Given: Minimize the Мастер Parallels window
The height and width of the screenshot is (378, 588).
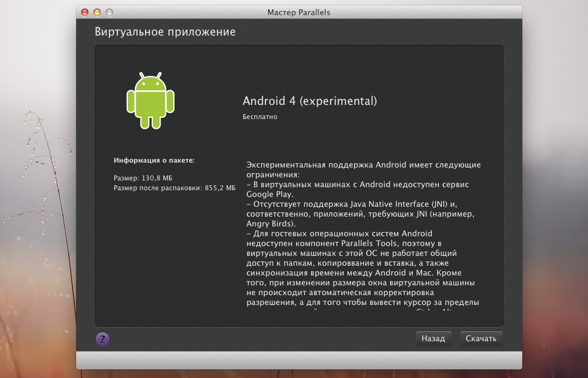Looking at the screenshot, I should point(97,12).
